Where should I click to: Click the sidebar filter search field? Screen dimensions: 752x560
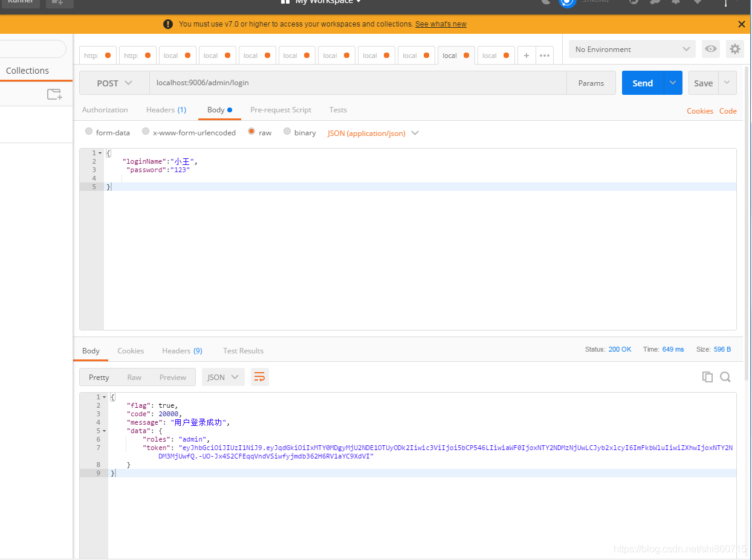32,49
